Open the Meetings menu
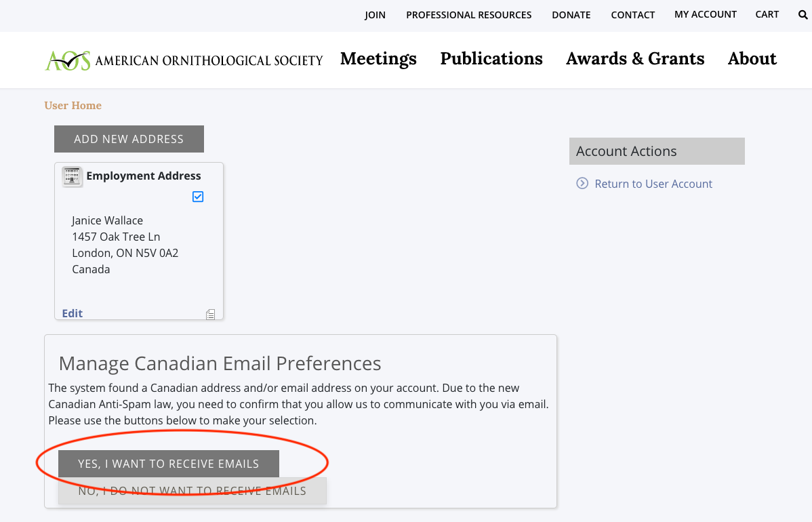This screenshot has height=522, width=812. tap(378, 59)
